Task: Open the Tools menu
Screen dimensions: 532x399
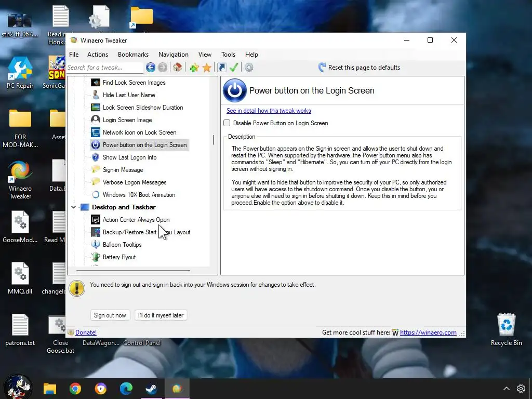Action: click(x=229, y=54)
